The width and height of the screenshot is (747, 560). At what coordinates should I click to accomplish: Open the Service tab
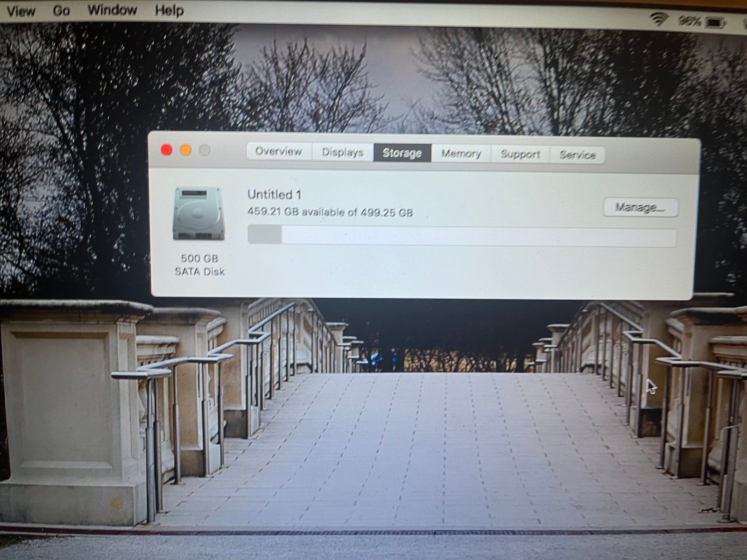578,155
